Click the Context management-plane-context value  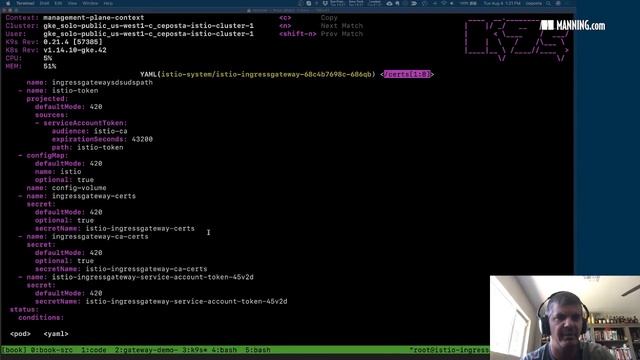point(93,18)
